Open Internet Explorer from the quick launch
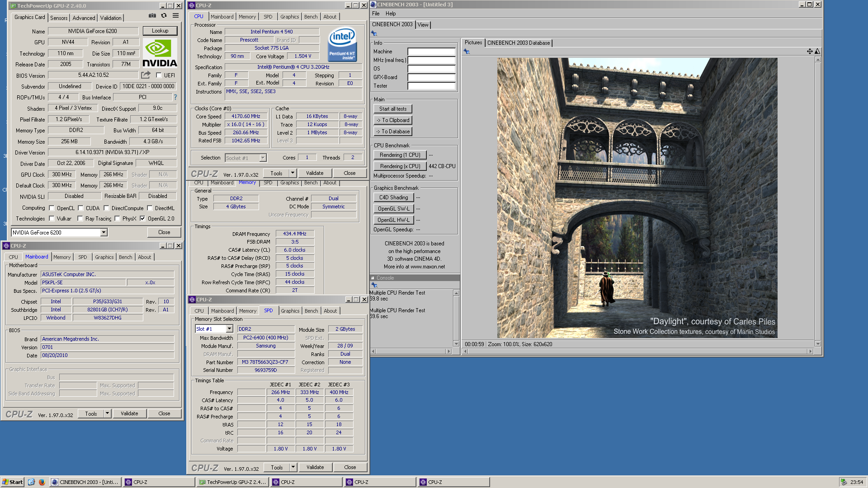The image size is (868, 488). tap(31, 482)
